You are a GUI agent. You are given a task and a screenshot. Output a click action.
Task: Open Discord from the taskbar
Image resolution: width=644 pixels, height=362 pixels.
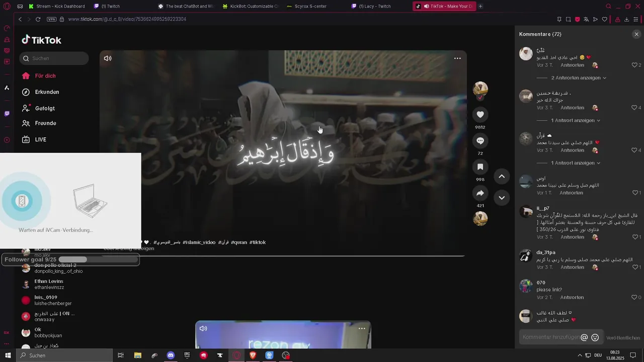171,355
